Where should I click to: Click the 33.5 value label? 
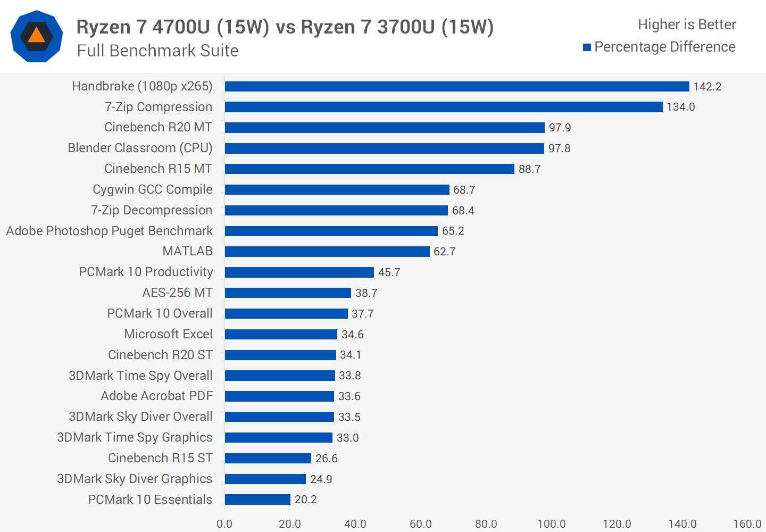[x=349, y=417]
